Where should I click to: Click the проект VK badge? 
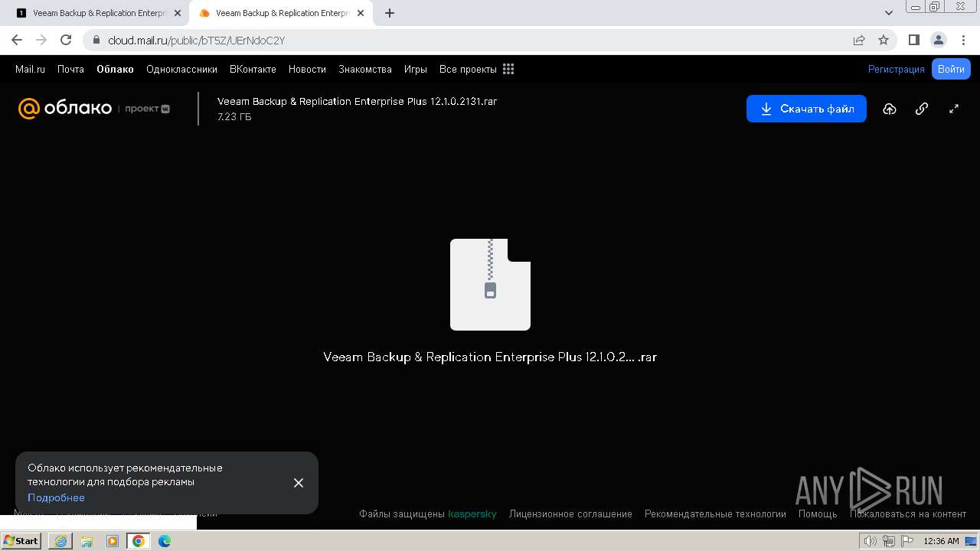147,109
